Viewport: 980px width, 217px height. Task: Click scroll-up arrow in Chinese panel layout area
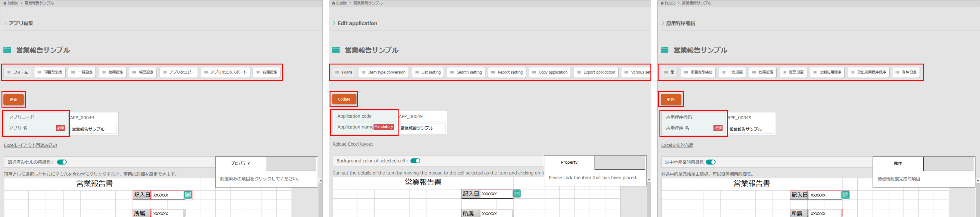(x=978, y=181)
